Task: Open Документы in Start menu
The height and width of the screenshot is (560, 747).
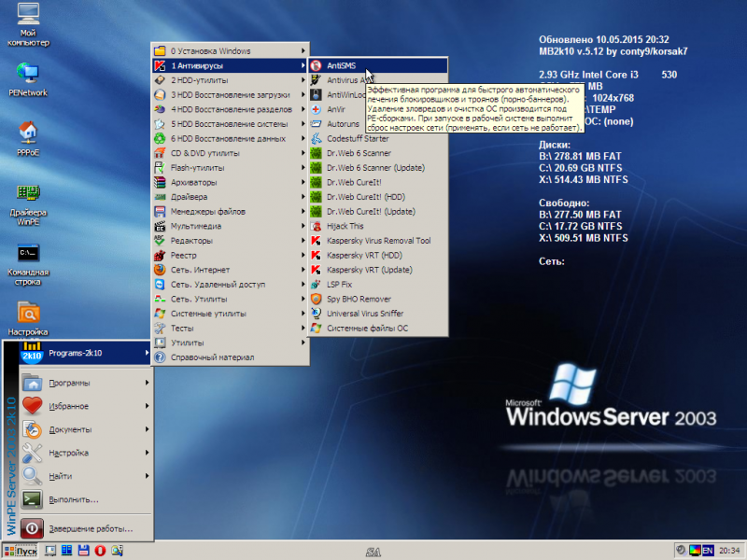Action: 85,429
